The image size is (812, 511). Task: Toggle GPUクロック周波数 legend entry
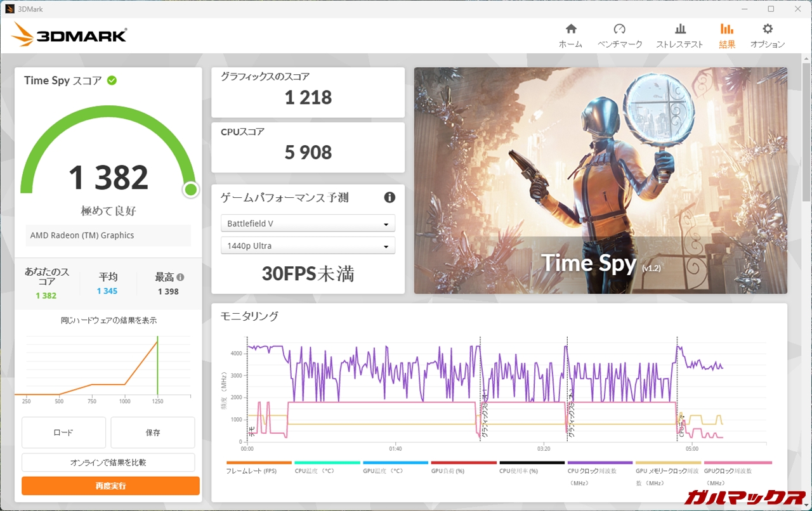(738, 474)
